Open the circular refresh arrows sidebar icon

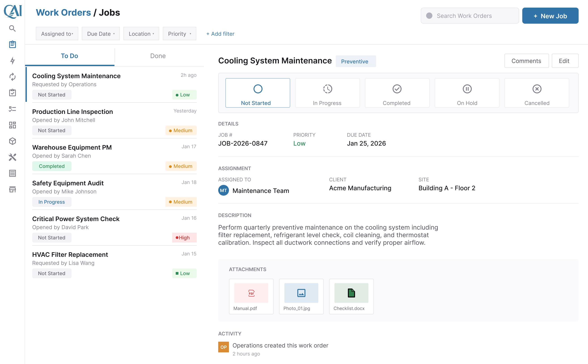[12, 77]
